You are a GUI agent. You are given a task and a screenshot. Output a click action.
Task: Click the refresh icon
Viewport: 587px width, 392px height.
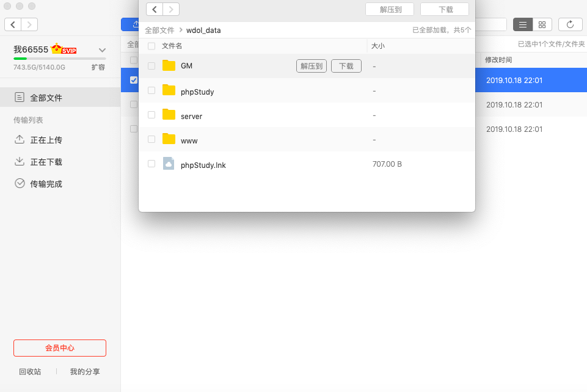pyautogui.click(x=570, y=24)
